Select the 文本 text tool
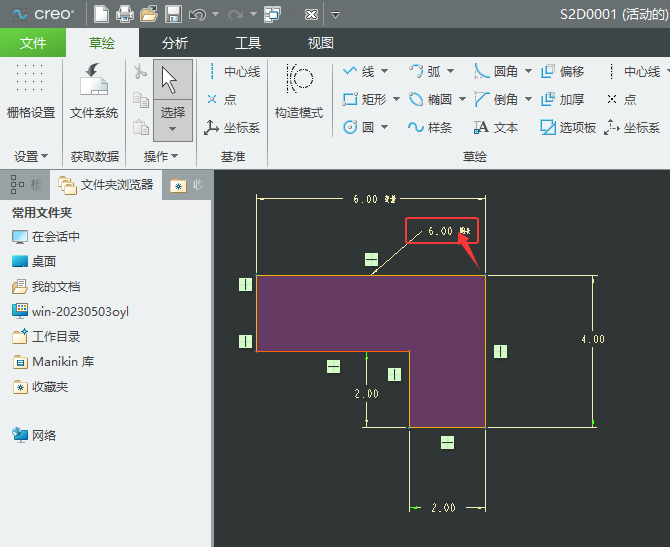Screen dimensions: 670x547 pos(496,127)
